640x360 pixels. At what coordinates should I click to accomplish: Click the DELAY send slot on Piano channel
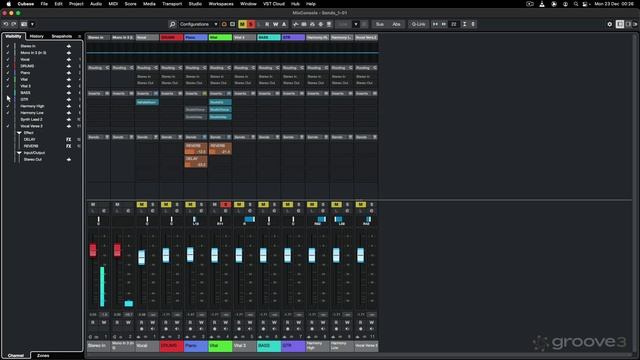[196, 162]
